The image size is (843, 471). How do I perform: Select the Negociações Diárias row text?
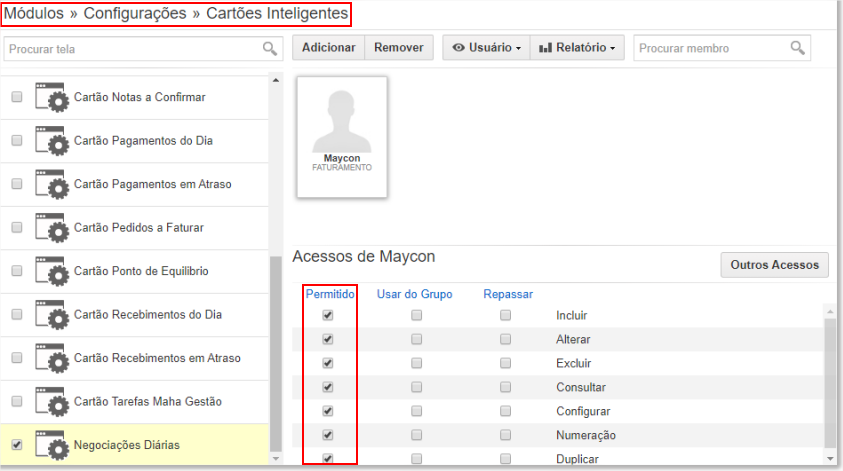(127, 445)
